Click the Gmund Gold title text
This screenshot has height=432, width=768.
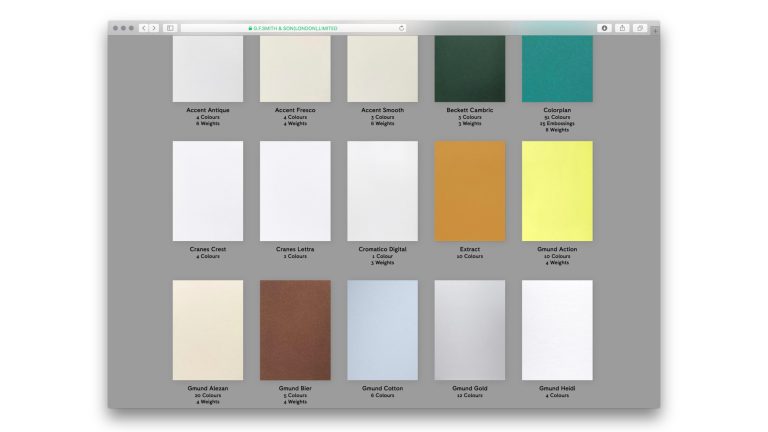[470, 388]
